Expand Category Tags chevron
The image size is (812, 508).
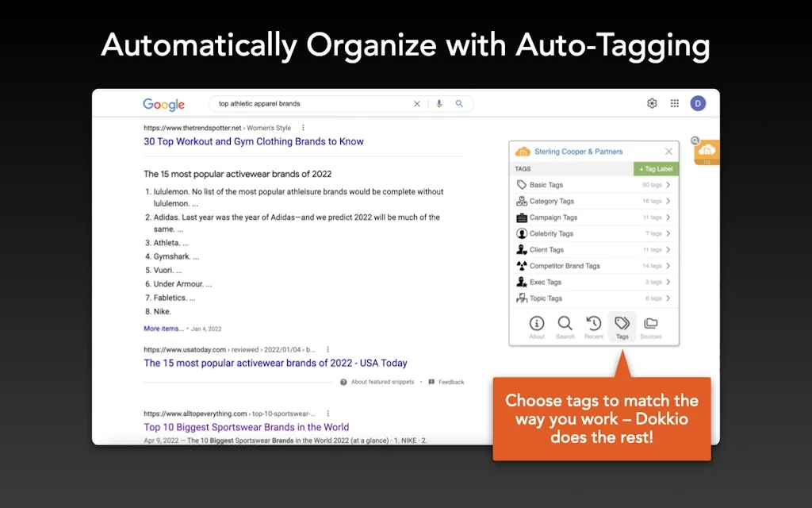click(x=668, y=202)
